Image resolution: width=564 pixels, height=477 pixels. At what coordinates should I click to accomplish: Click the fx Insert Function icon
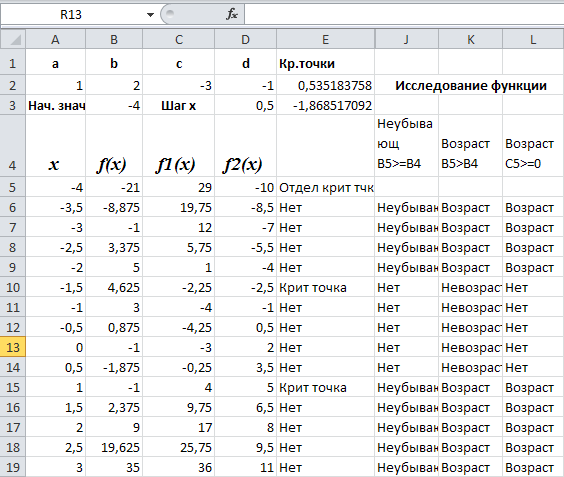pyautogui.click(x=232, y=14)
